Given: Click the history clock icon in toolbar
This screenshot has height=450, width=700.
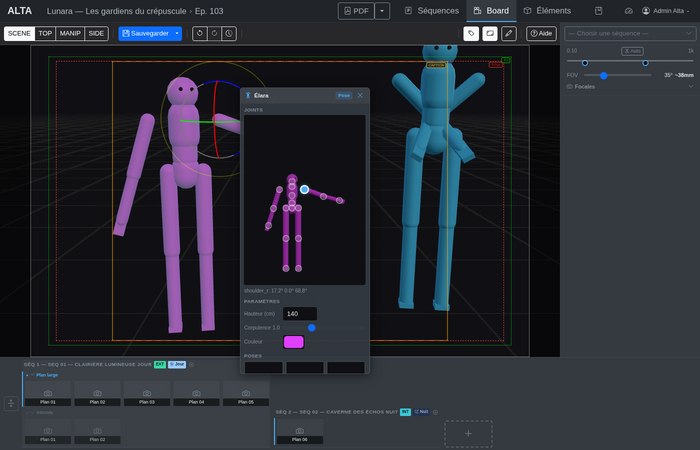Looking at the screenshot, I should click(x=229, y=33).
